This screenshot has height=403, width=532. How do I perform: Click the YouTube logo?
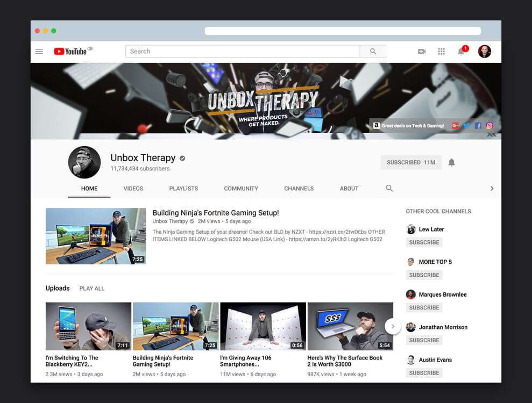[x=70, y=51]
